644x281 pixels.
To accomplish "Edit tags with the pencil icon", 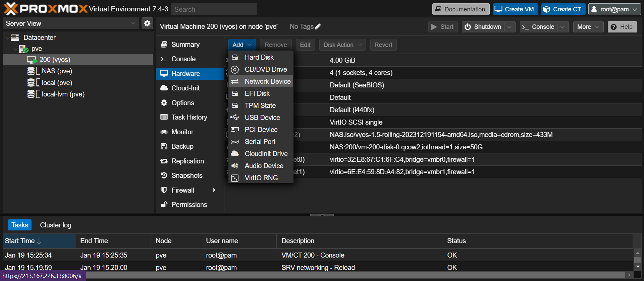I will (x=318, y=26).
